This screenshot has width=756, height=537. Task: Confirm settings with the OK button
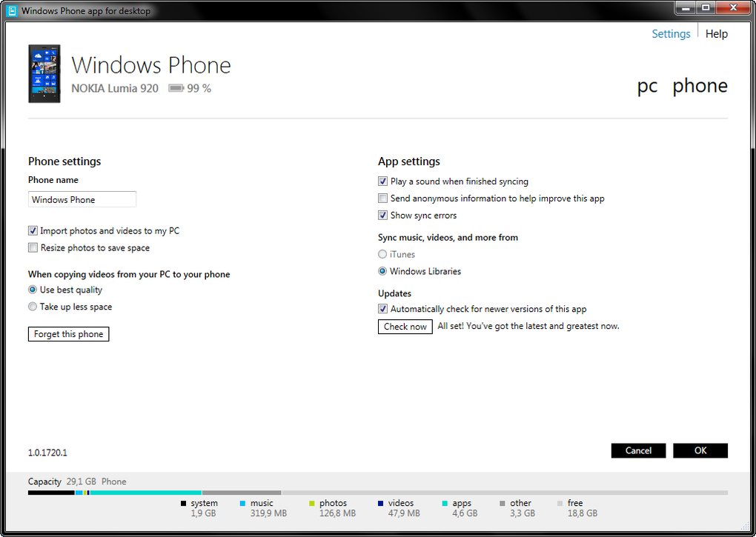point(700,450)
